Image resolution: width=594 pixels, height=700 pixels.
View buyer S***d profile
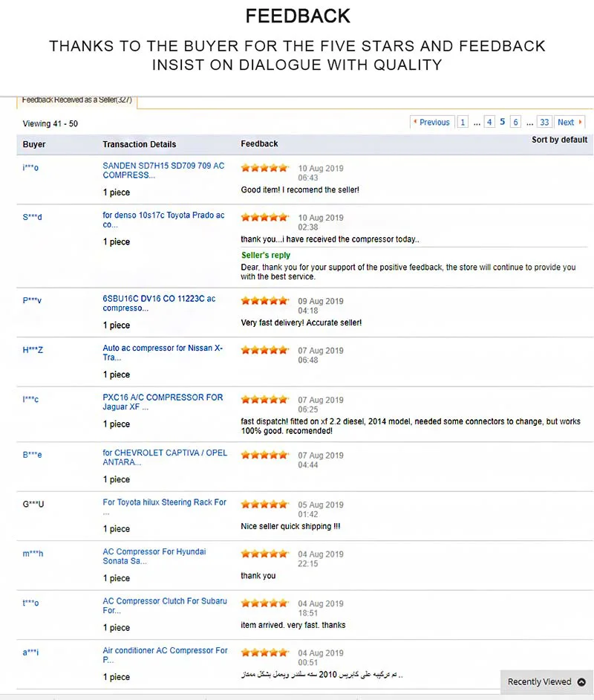click(32, 217)
